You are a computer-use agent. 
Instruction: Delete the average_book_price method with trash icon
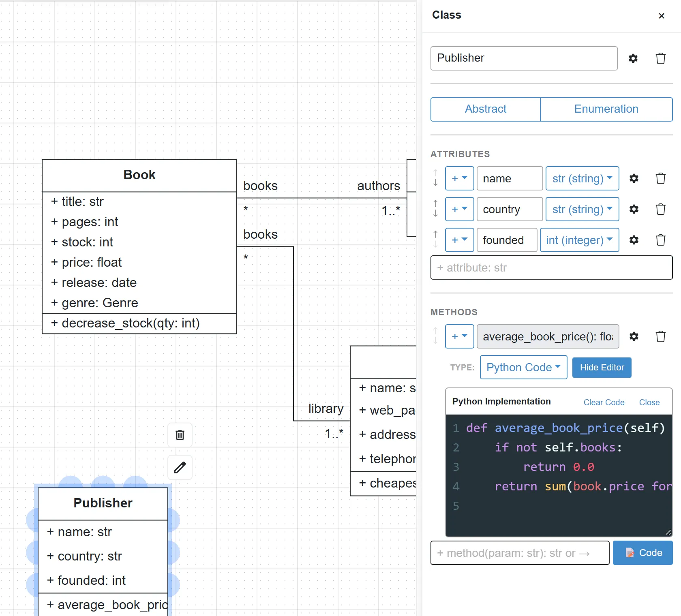coord(661,336)
